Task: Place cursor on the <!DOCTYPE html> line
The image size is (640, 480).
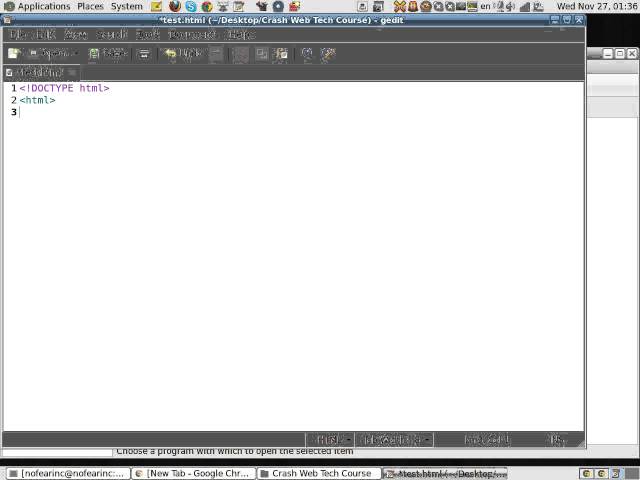Action: point(64,88)
